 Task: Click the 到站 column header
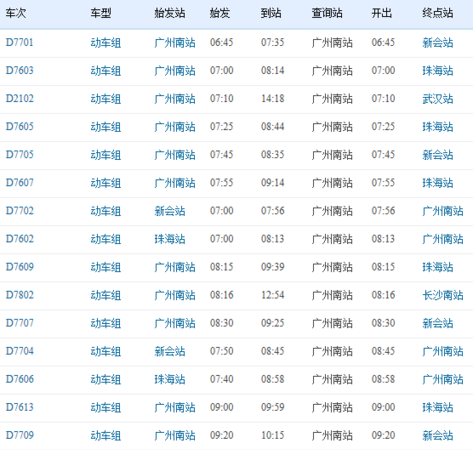tap(271, 13)
